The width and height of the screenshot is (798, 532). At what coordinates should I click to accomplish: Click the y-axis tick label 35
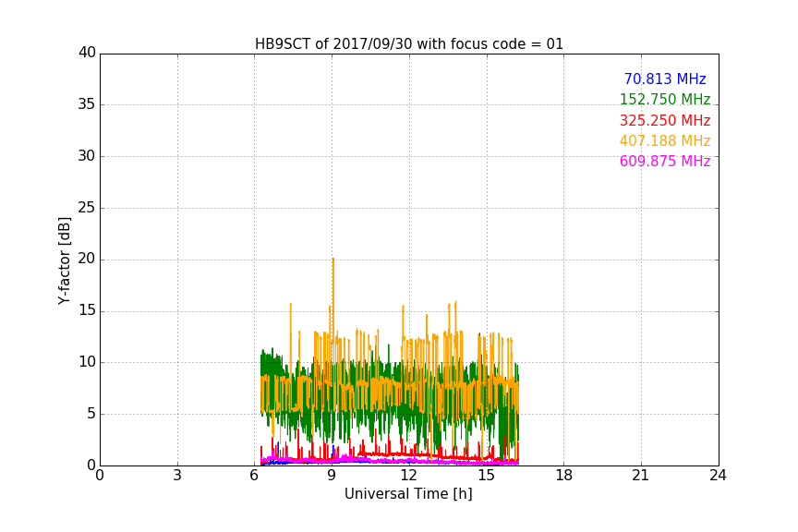point(87,104)
